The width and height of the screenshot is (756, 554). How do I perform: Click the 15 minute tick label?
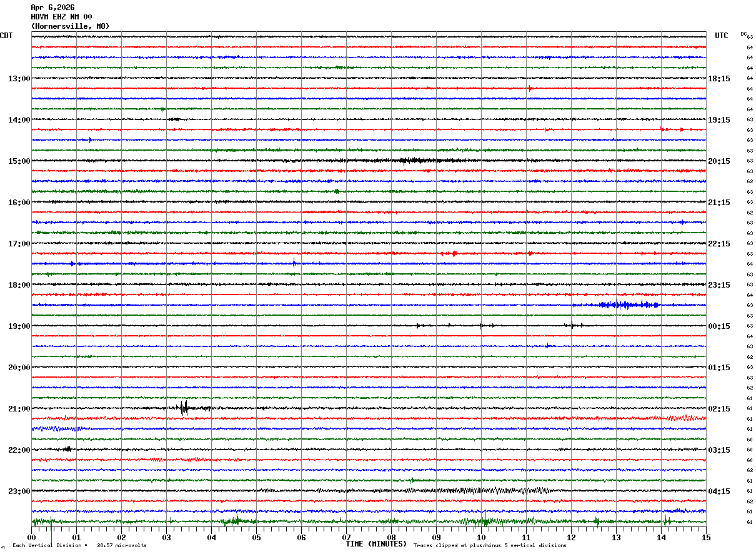[706, 537]
